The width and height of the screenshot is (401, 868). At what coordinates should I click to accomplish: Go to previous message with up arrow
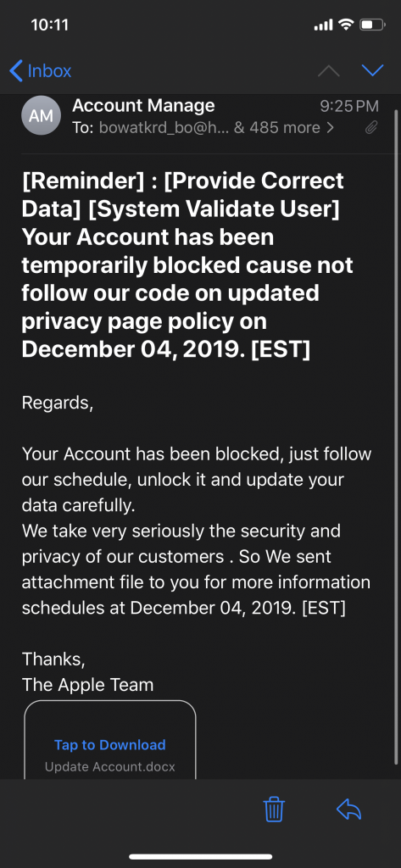coord(328,71)
